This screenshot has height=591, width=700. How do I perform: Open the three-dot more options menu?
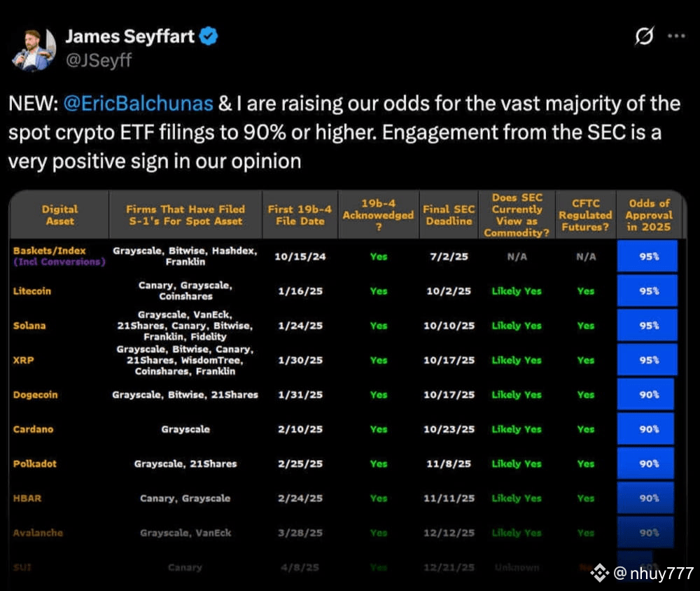point(676,36)
